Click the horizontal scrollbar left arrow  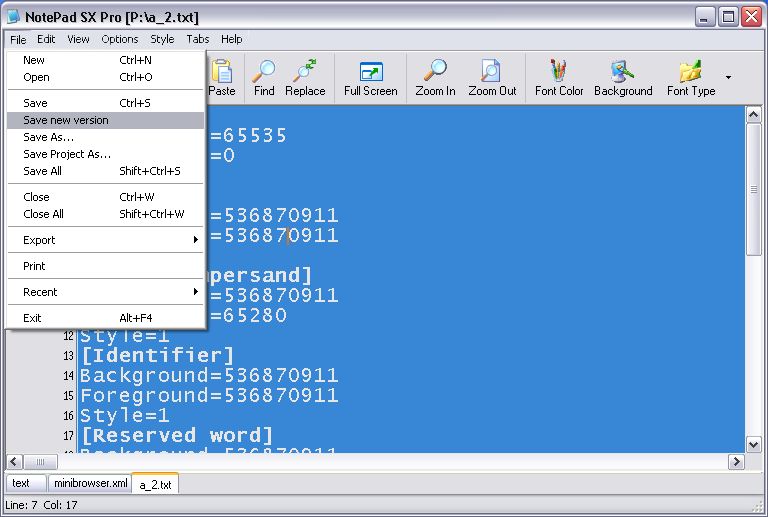coord(14,462)
